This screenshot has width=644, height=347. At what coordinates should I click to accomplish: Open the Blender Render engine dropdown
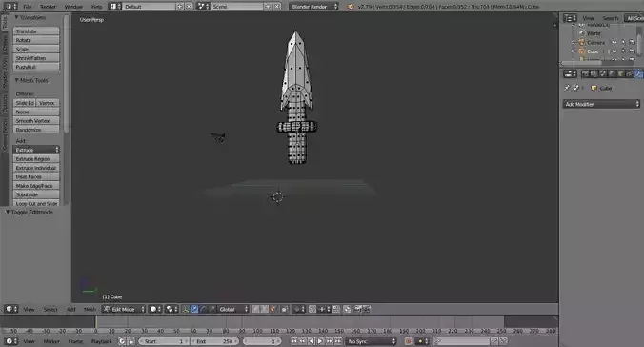pos(313,7)
